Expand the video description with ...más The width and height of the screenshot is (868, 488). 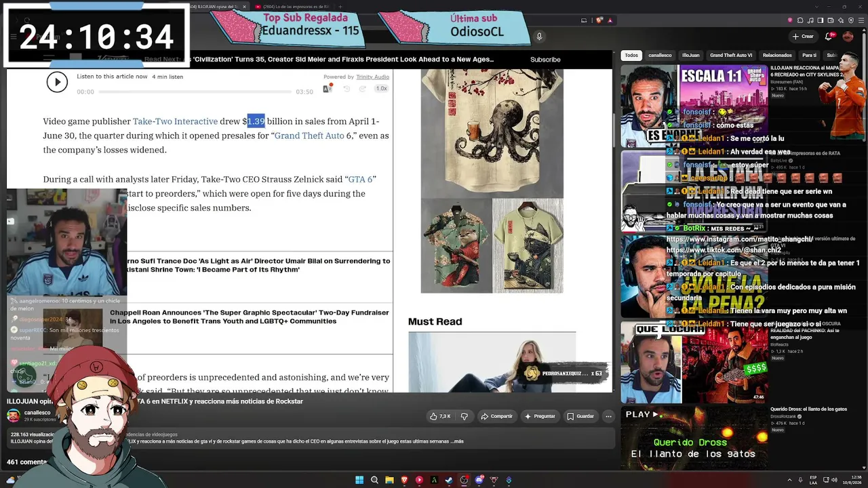coord(457,441)
